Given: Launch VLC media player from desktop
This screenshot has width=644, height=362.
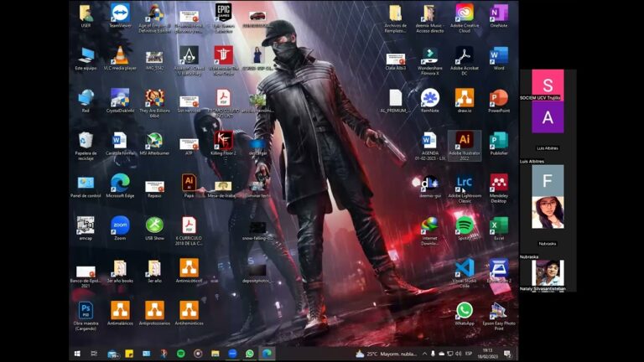Looking at the screenshot, I should [x=120, y=58].
